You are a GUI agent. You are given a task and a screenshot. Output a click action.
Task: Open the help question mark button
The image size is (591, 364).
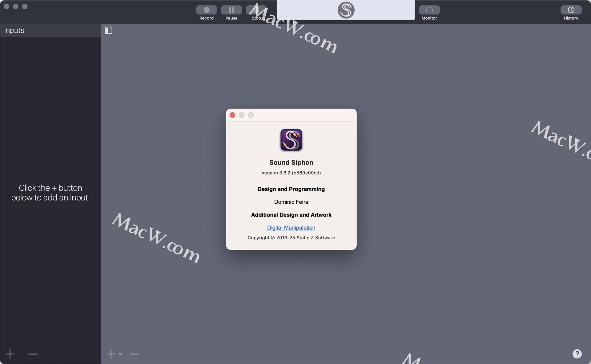coord(577,354)
